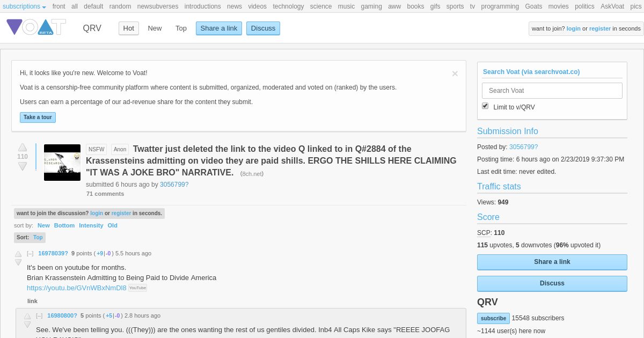This screenshot has height=338, width=644.
Task: Open random in top navigation
Action: (120, 6)
